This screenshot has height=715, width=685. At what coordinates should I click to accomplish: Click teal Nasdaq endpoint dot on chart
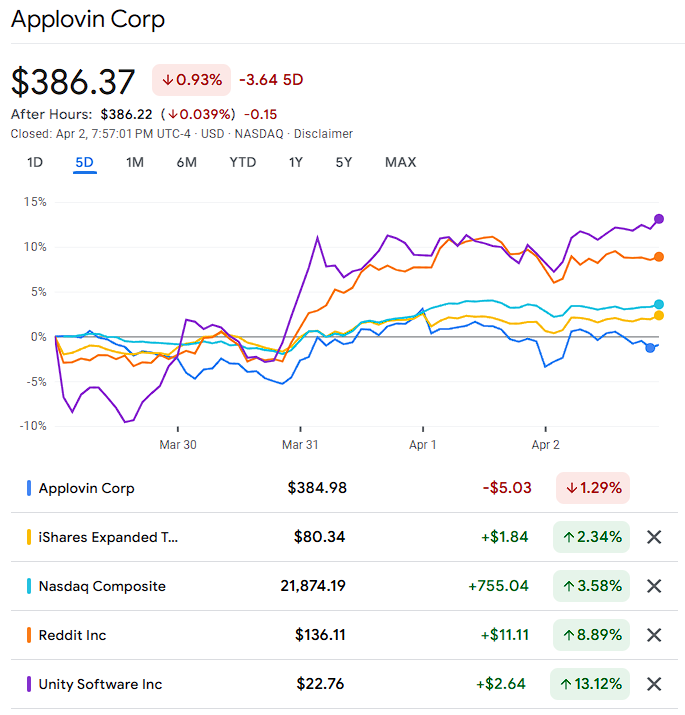tap(659, 304)
